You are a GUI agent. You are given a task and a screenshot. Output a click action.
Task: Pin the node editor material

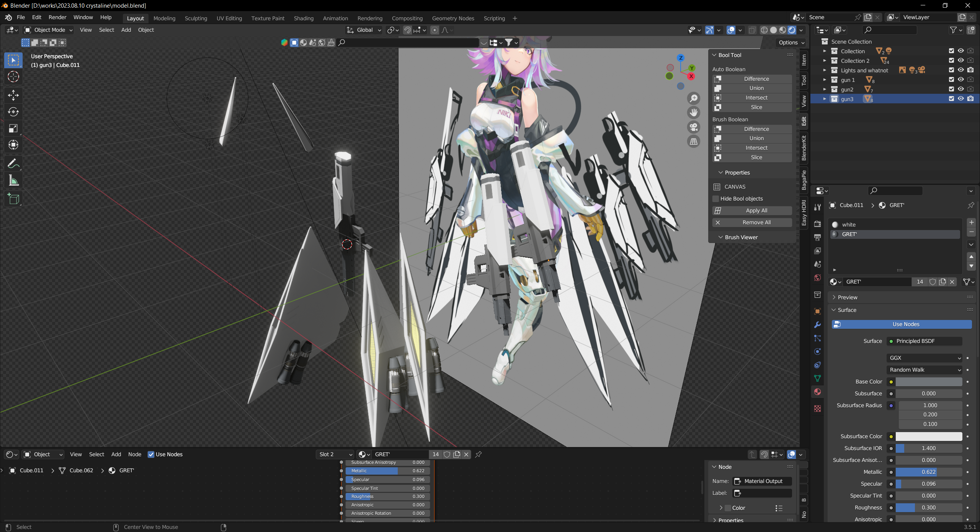[479, 454]
